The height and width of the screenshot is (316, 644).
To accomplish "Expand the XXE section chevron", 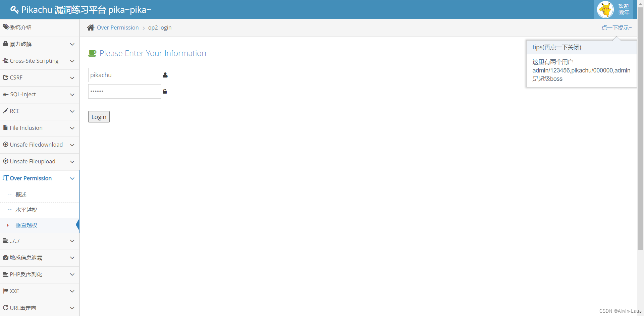I will tap(72, 291).
